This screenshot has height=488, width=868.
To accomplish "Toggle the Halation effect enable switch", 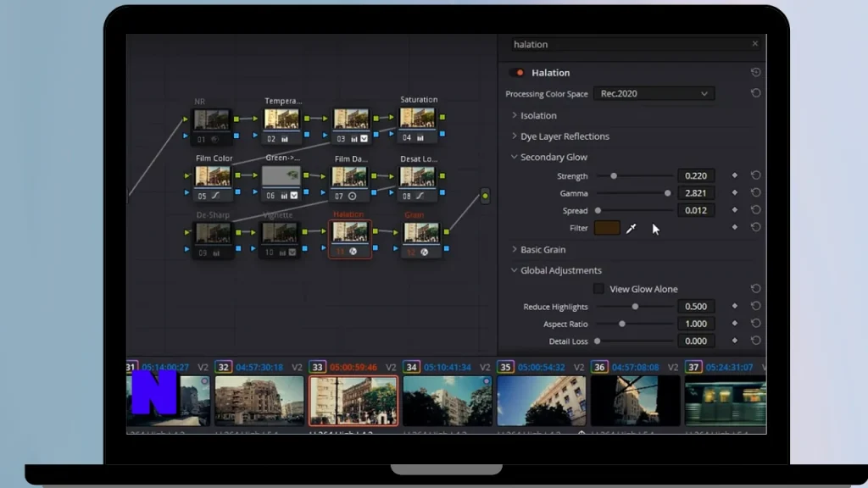I will (x=517, y=73).
